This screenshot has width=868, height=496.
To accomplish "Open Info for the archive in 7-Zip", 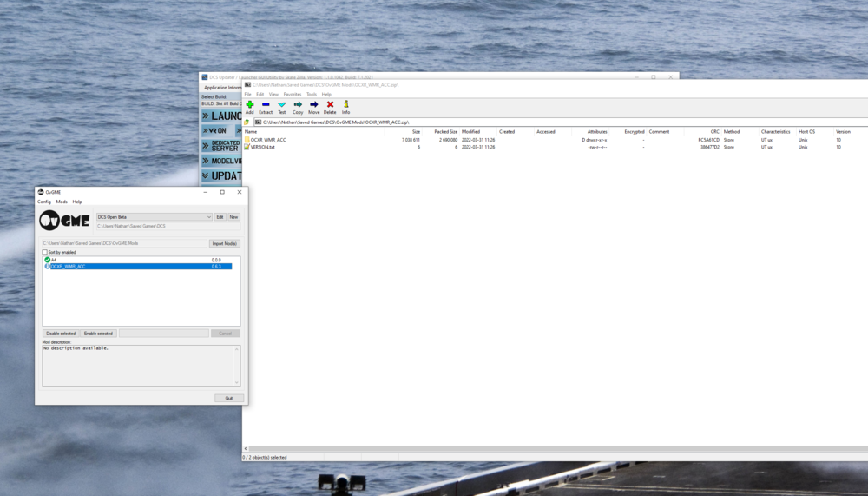I will click(346, 108).
